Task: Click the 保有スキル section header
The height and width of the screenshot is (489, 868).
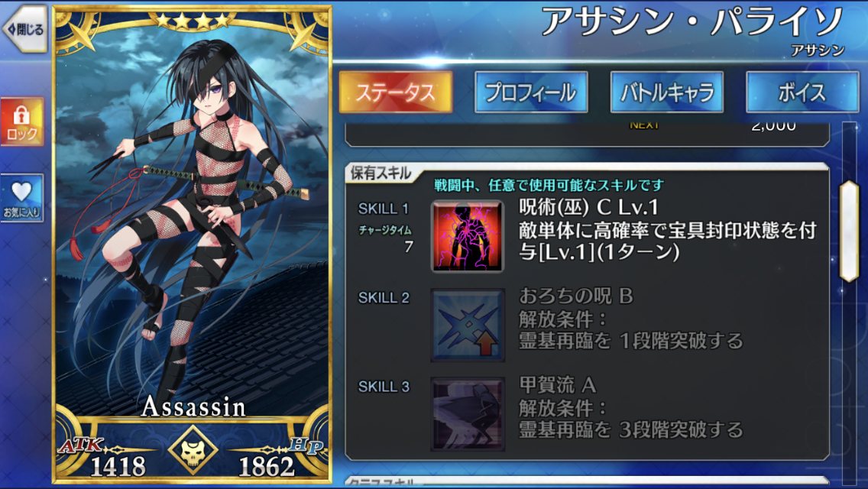Action: (x=381, y=173)
